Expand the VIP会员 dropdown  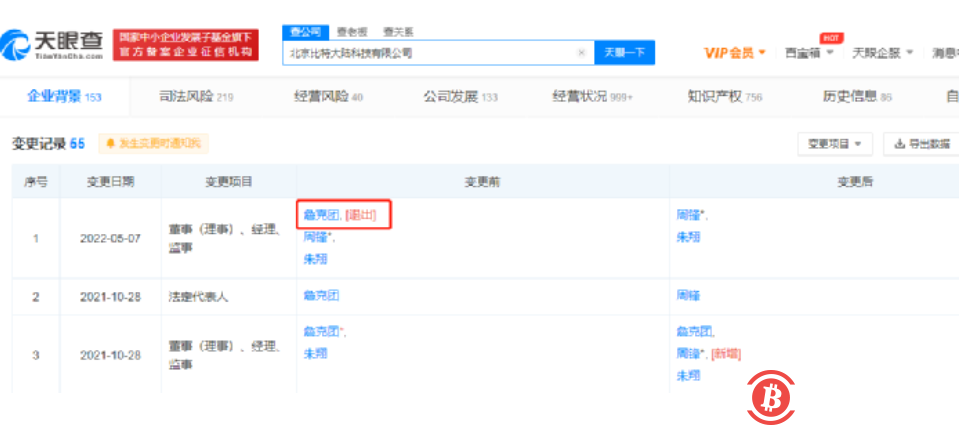click(x=735, y=53)
